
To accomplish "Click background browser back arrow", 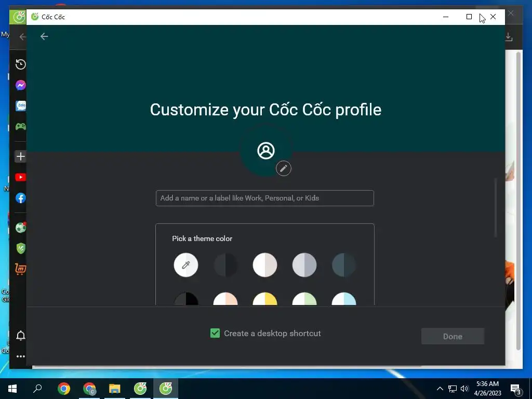I will [x=22, y=37].
